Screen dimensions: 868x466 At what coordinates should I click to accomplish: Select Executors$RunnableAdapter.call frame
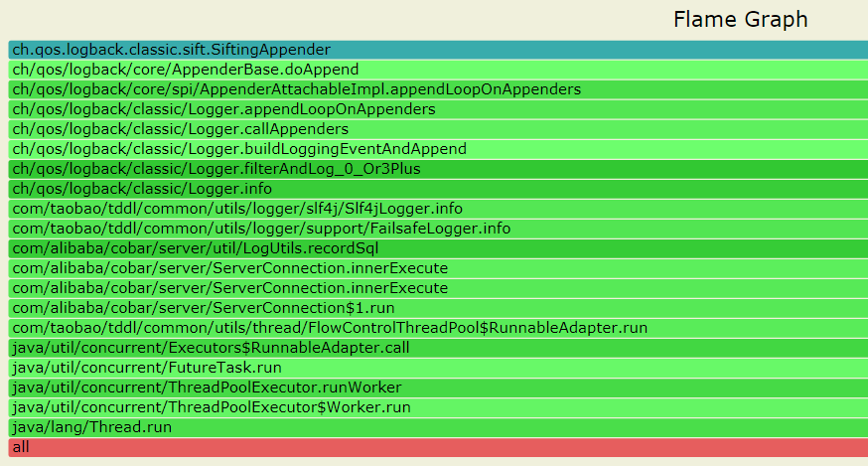(x=438, y=348)
